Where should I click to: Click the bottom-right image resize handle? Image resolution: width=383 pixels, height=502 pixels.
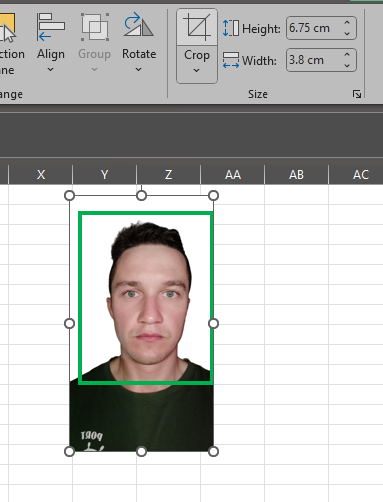[213, 452]
